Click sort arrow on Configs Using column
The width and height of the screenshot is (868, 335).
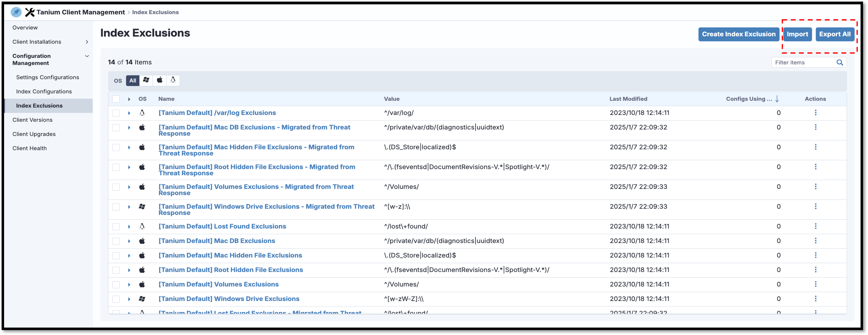coord(777,99)
